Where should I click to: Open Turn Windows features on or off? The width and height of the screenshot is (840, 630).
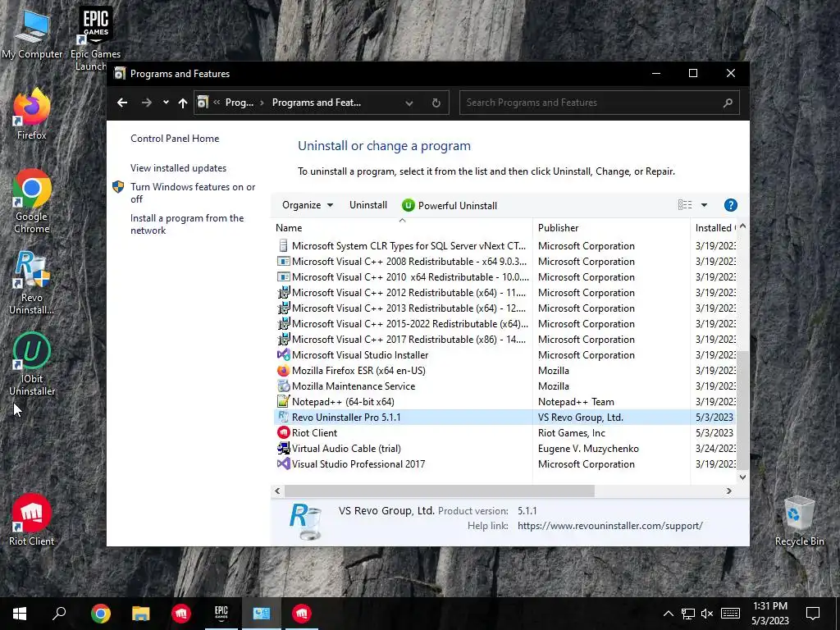193,193
